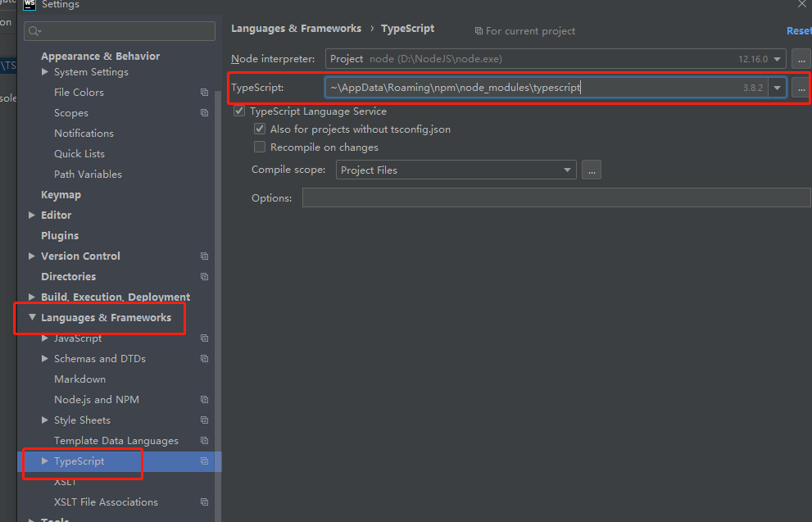Click inside the settings search field

[x=120, y=31]
